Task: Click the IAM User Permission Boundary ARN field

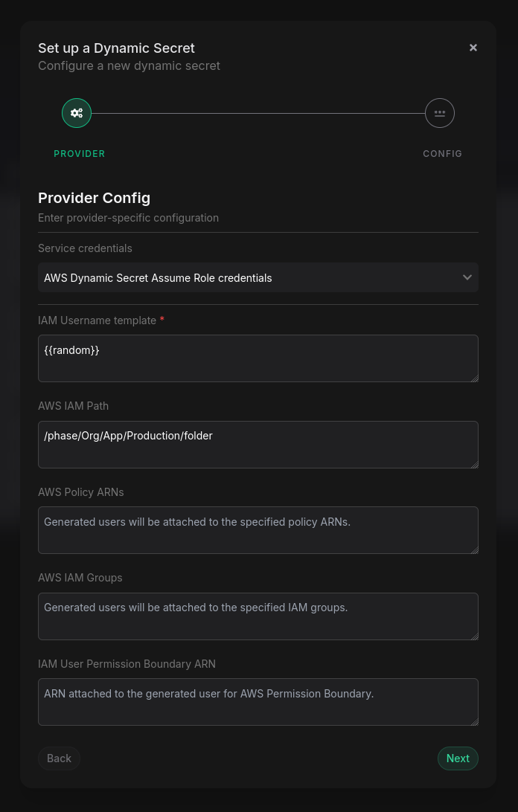Action: point(258,701)
